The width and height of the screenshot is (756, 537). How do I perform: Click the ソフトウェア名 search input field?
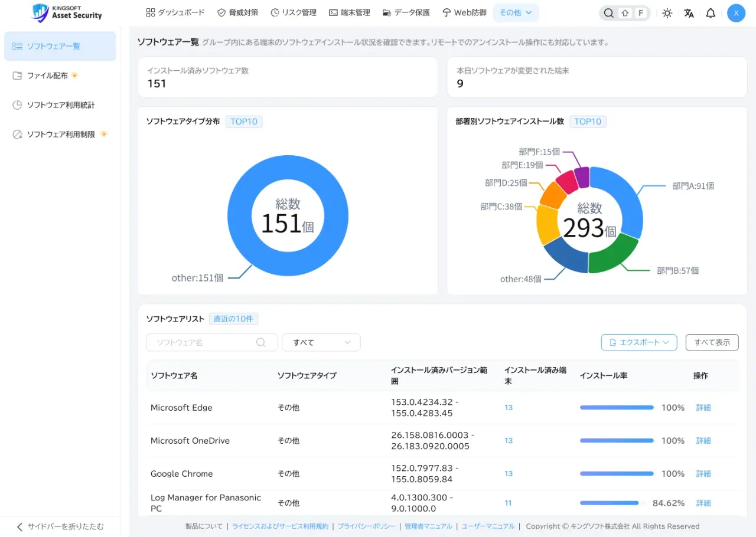click(211, 342)
